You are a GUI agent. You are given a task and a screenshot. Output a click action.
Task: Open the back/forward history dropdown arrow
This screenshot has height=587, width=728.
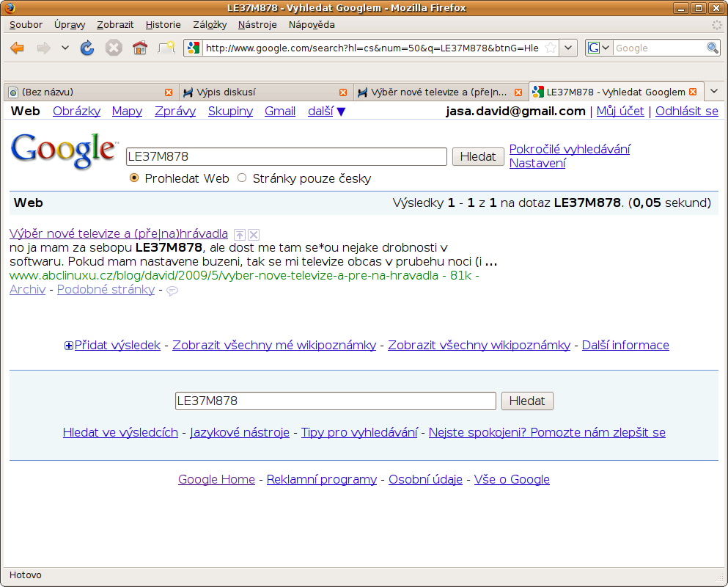pyautogui.click(x=65, y=48)
